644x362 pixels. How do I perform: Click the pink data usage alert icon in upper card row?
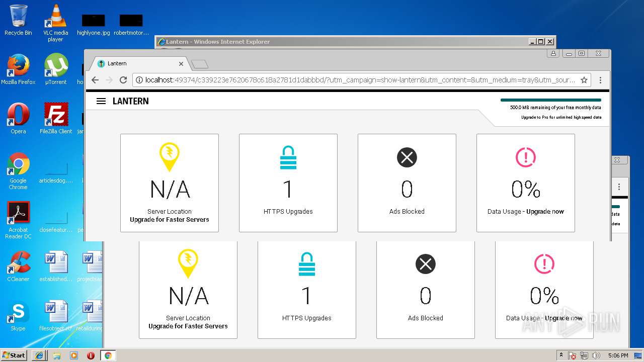tap(526, 157)
